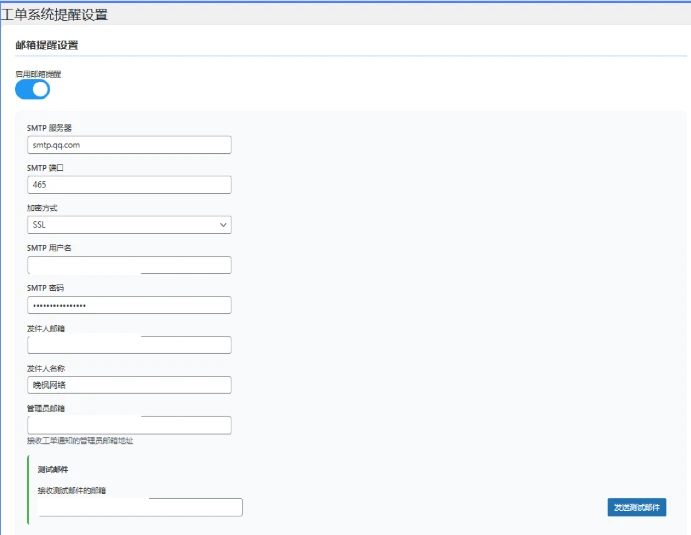
Task: Click the 管理员邮箱 input field
Action: pyautogui.click(x=129, y=425)
